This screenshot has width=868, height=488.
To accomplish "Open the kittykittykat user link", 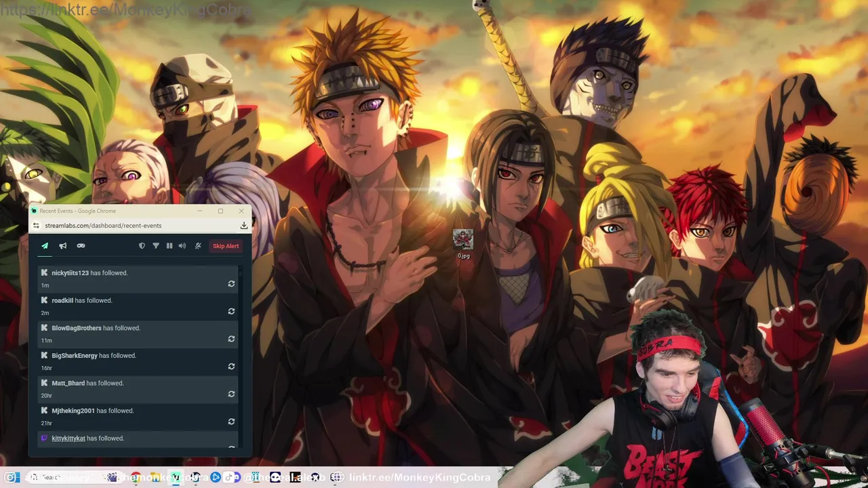I will (68, 439).
